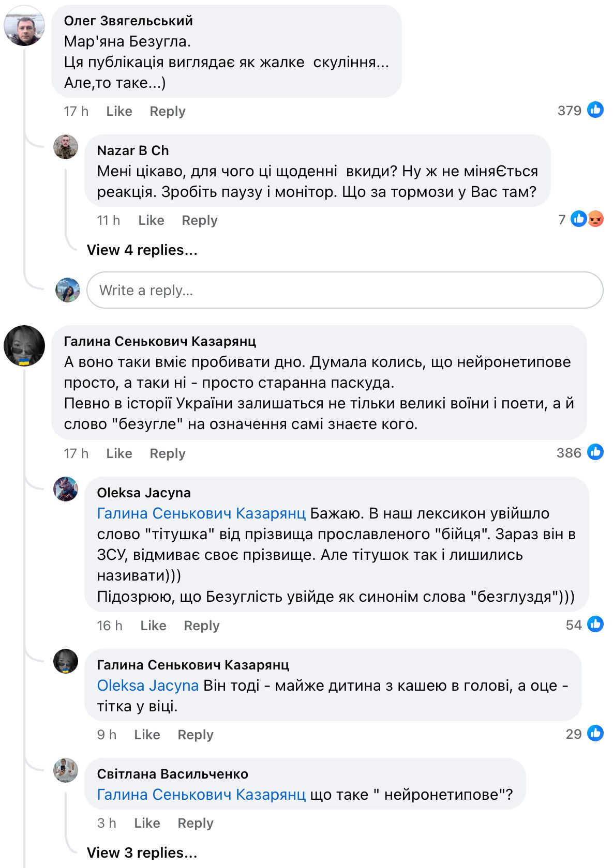Open Oleksa Jacyna's avatar
Image resolution: width=613 pixels, height=868 pixels.
[x=66, y=489]
